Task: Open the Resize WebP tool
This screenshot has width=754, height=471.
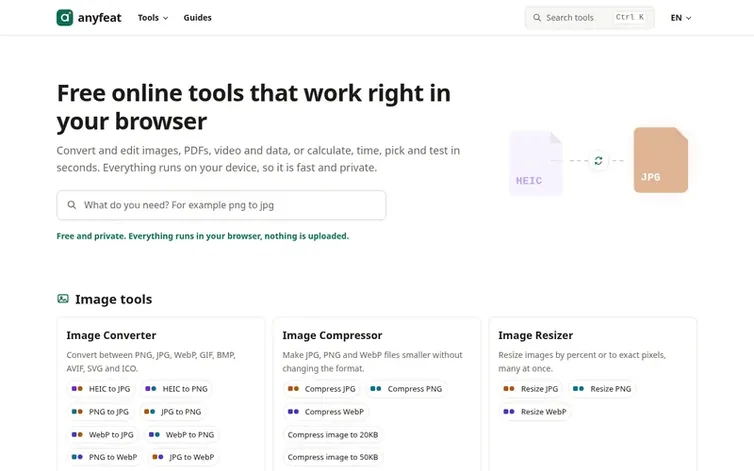Action: coord(535,412)
